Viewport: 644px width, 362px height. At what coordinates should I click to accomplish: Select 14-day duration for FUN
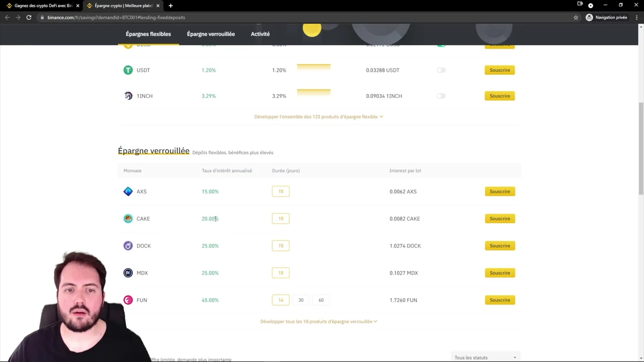(x=281, y=300)
